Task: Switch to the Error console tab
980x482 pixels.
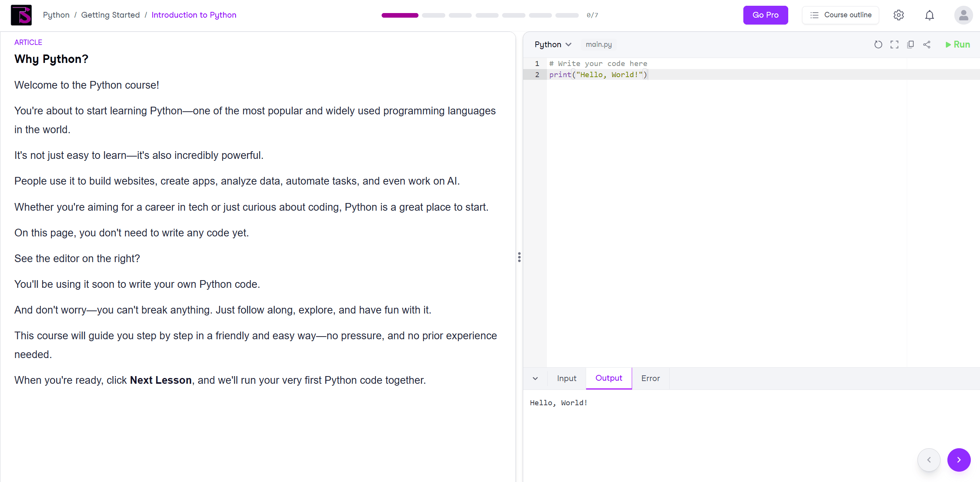Action: [x=650, y=378]
